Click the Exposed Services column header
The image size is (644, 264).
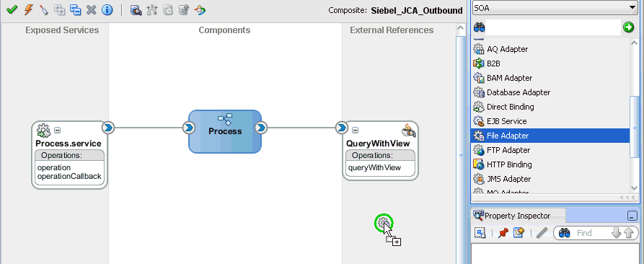click(x=62, y=30)
